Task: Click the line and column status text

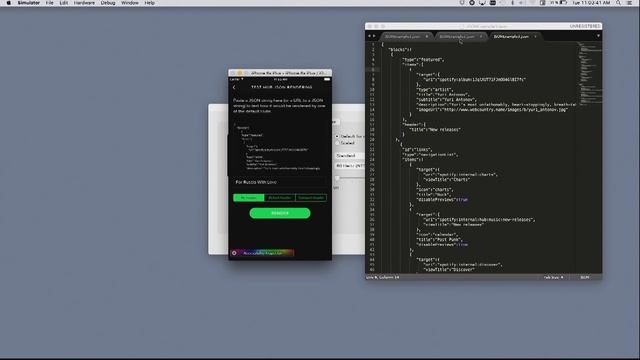Action: tap(383, 278)
